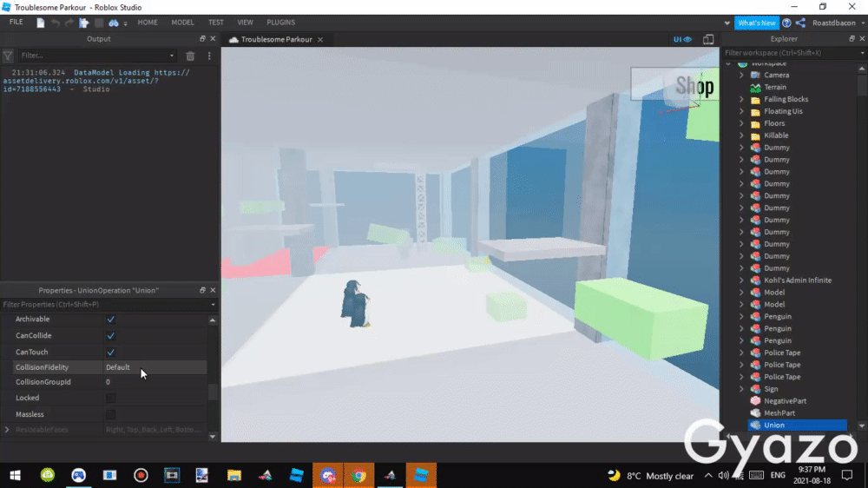Expand the Camera item in Explorer
Viewport: 868px width, 488px height.
click(742, 75)
